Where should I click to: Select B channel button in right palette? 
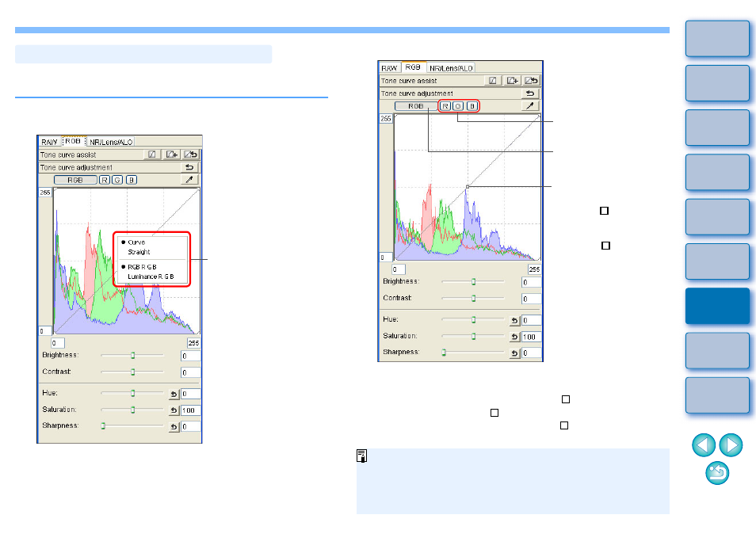point(472,106)
